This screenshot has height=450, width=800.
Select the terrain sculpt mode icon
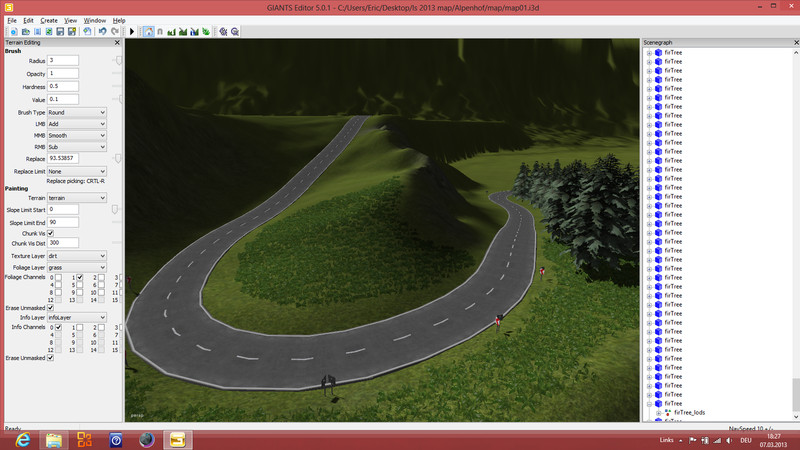point(171,32)
